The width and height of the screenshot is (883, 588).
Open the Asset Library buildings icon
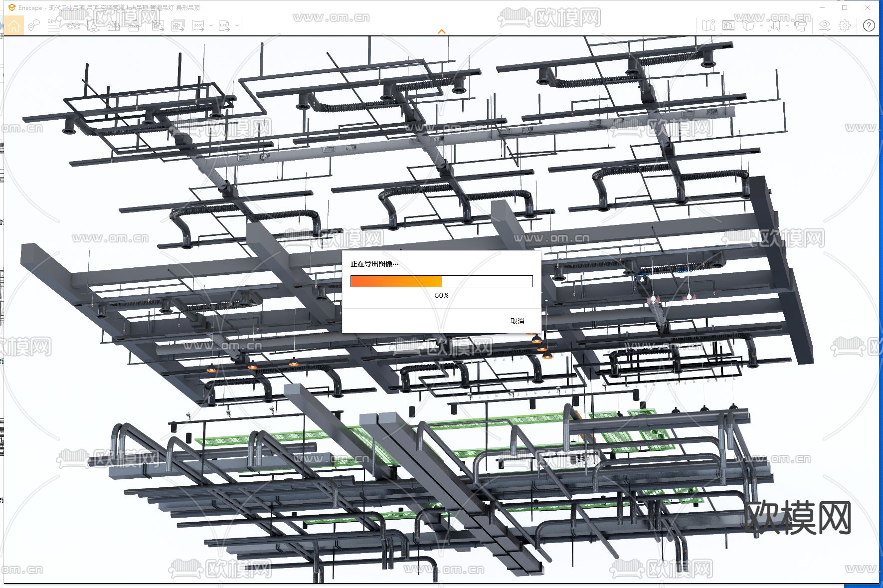tap(114, 25)
